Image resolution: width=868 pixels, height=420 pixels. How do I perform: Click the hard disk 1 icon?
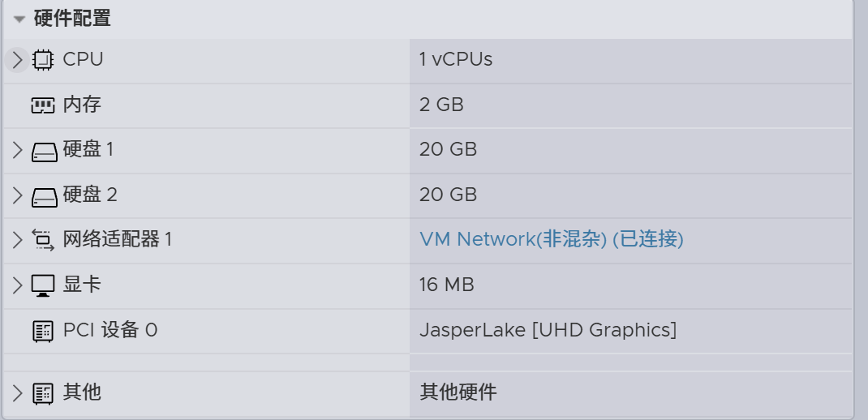tap(45, 151)
